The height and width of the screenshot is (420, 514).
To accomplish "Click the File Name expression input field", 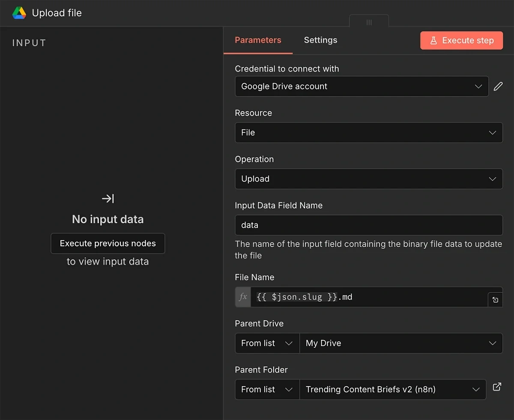I will pos(368,297).
